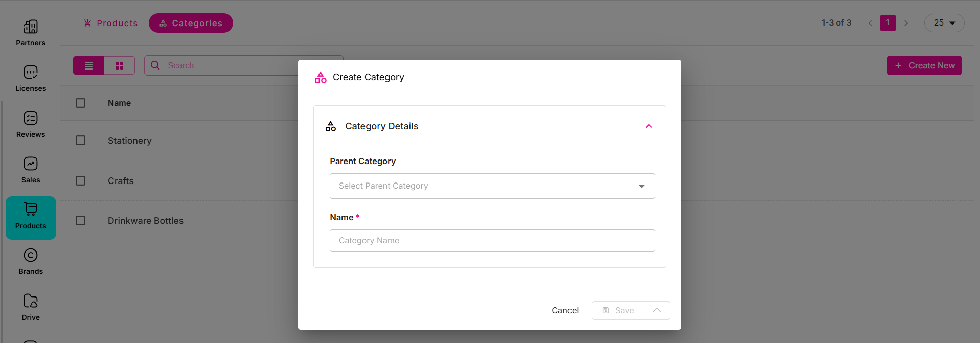This screenshot has width=980, height=343.
Task: Focus the Category Name input field
Action: (x=492, y=240)
